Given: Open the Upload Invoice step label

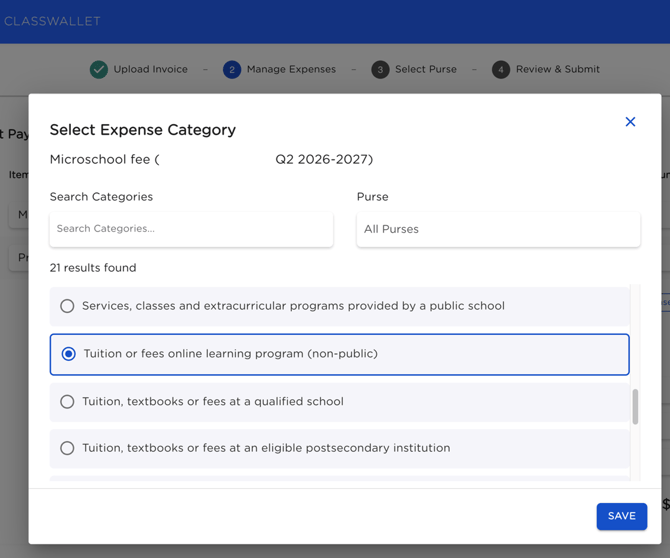Looking at the screenshot, I should tap(150, 69).
